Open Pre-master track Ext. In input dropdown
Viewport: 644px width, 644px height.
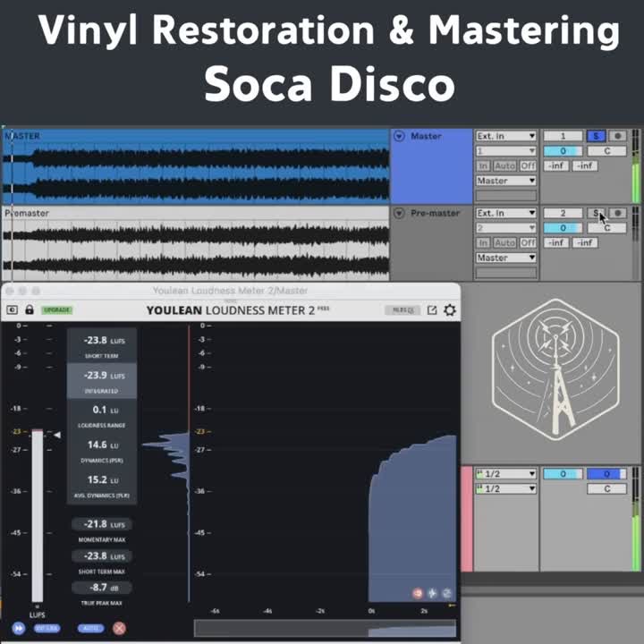[506, 213]
